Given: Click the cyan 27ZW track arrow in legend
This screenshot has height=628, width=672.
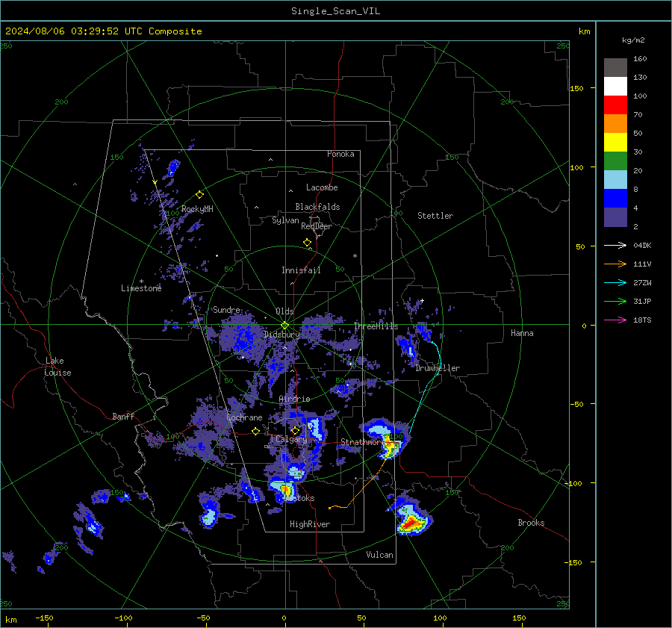Looking at the screenshot, I should [615, 282].
